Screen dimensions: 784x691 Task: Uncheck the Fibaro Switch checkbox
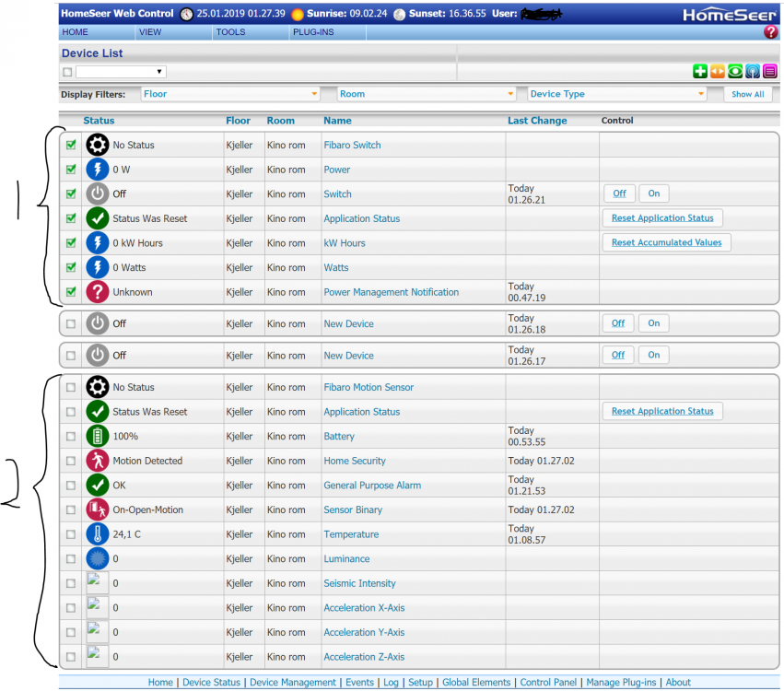click(x=71, y=145)
